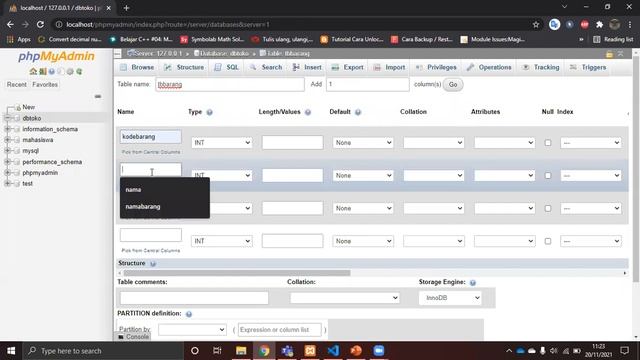Click the green exit/logout icon in sidebar
The width and height of the screenshot is (640, 360).
point(42,71)
